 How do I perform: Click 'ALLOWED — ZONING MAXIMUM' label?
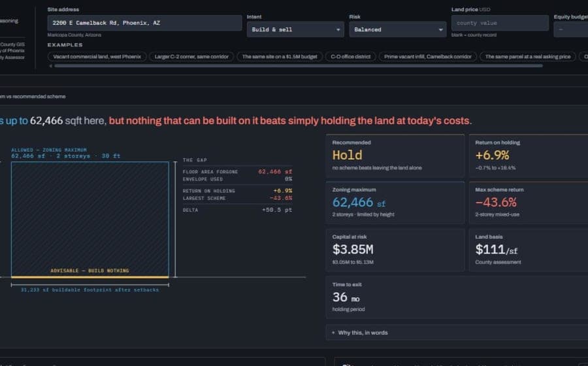tap(49, 150)
